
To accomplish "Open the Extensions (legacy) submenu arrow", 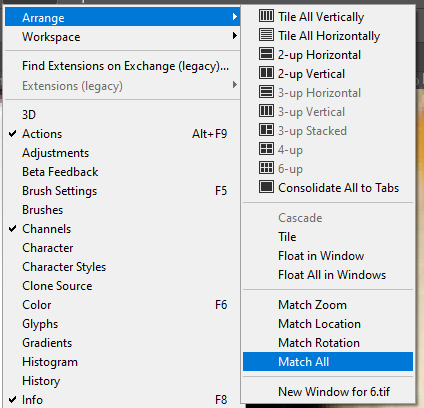I will tap(235, 85).
